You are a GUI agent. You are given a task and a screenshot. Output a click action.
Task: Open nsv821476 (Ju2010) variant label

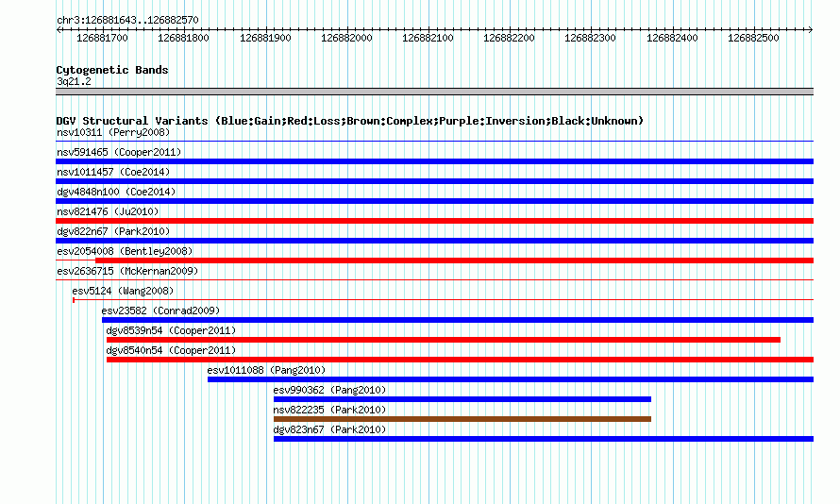coord(108,211)
